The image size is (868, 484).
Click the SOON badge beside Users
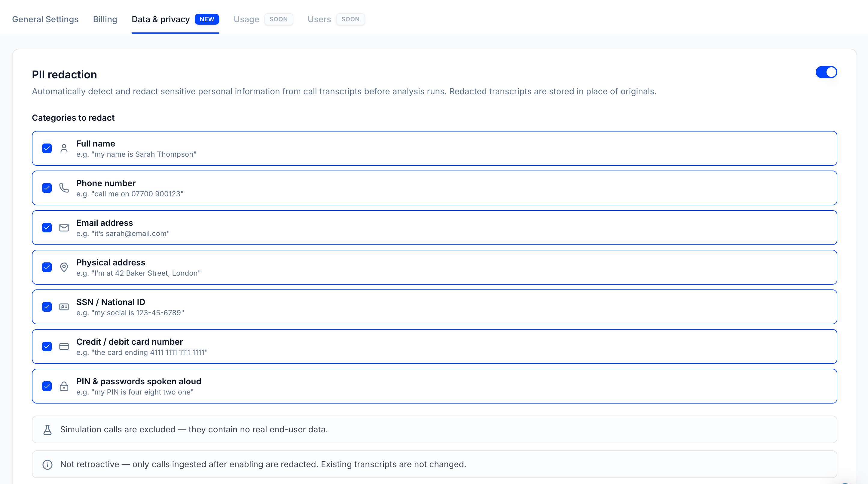click(350, 19)
